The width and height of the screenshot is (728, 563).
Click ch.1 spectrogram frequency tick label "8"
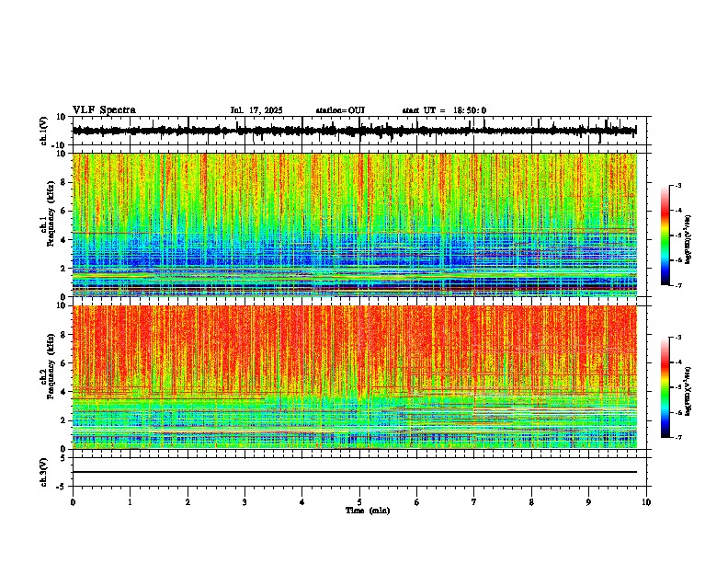click(x=63, y=182)
